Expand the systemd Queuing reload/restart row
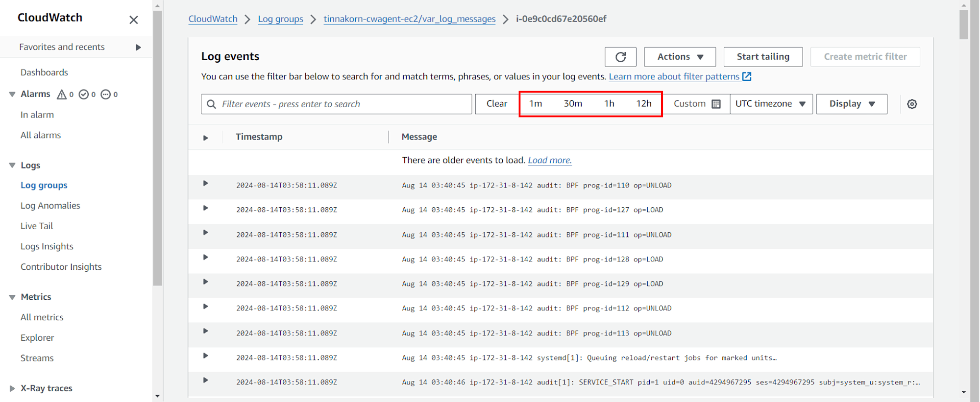 tap(206, 356)
